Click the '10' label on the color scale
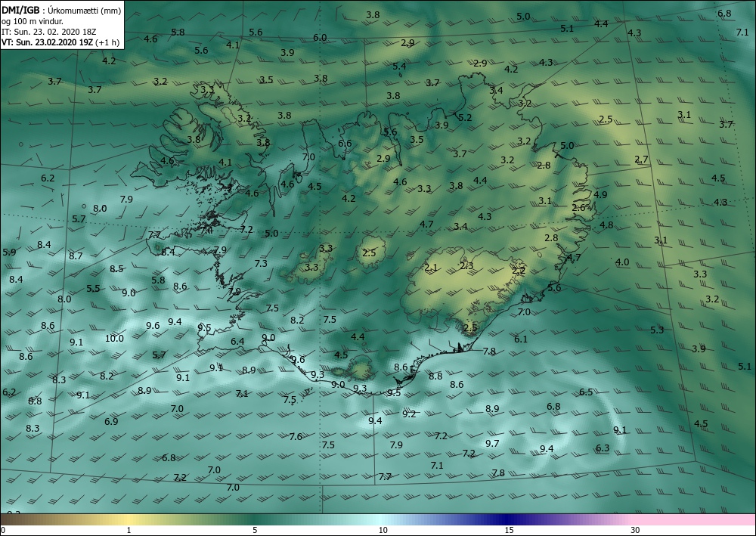 (x=383, y=531)
